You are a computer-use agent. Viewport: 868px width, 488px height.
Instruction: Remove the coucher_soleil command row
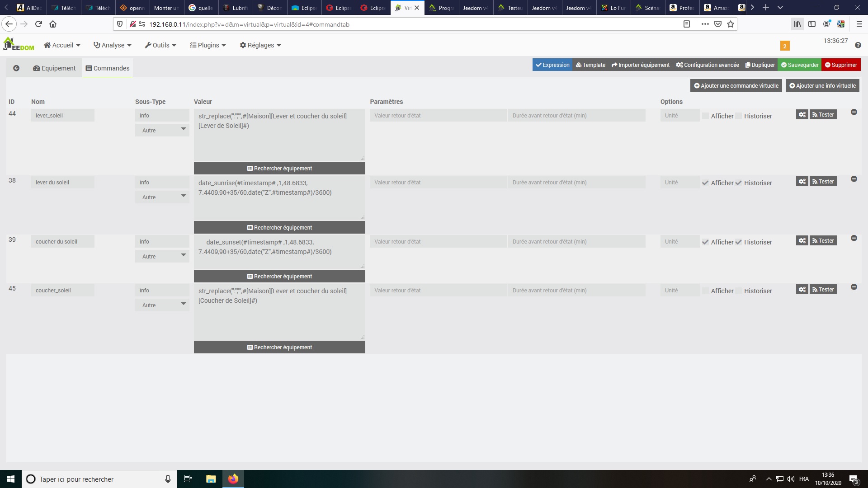point(854,287)
